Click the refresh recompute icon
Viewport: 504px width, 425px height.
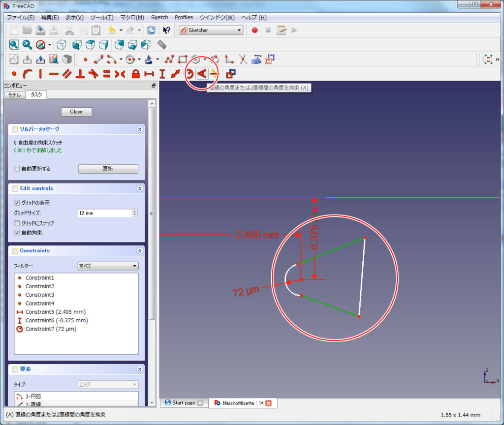[x=151, y=30]
